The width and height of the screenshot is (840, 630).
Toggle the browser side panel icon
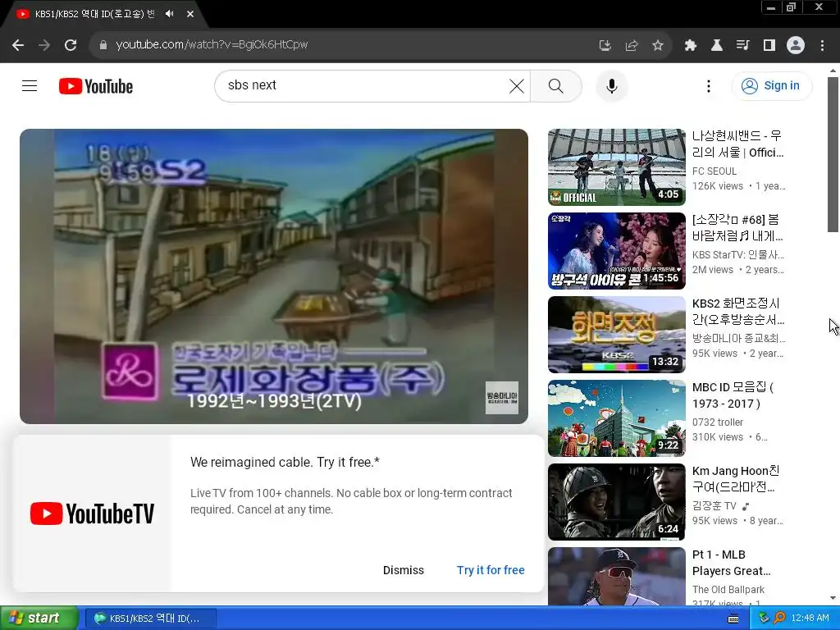point(769,45)
